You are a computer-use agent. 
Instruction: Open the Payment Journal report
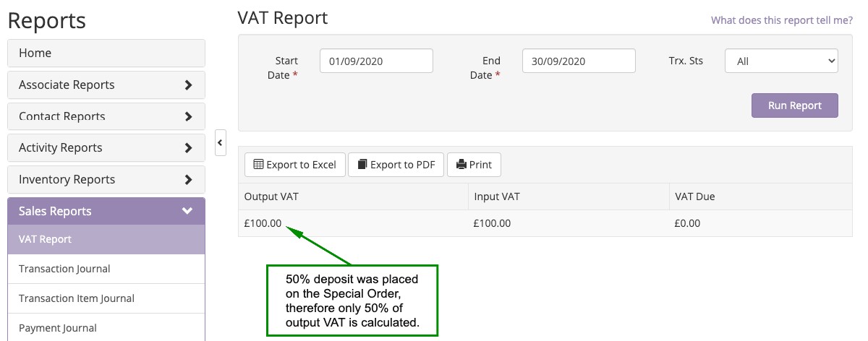point(106,328)
